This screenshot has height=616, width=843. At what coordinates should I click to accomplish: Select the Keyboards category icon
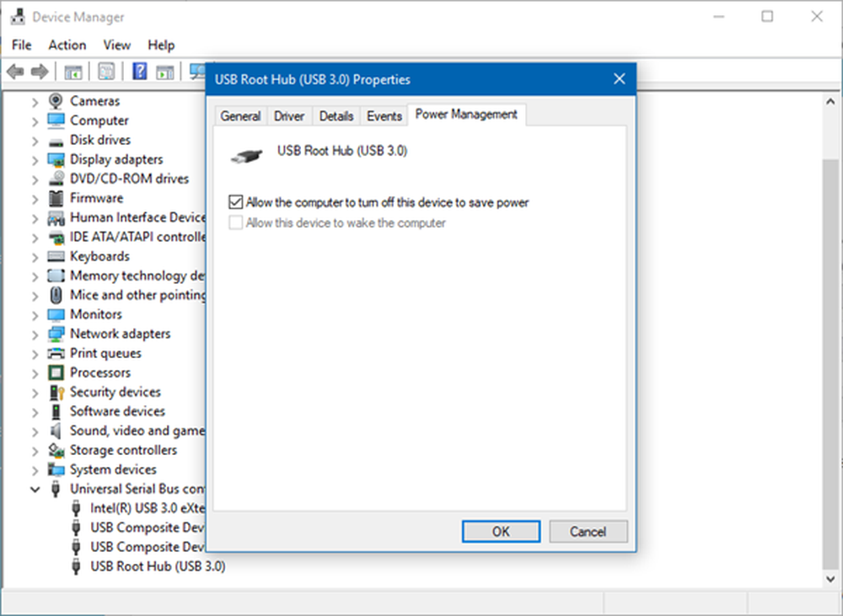(56, 256)
